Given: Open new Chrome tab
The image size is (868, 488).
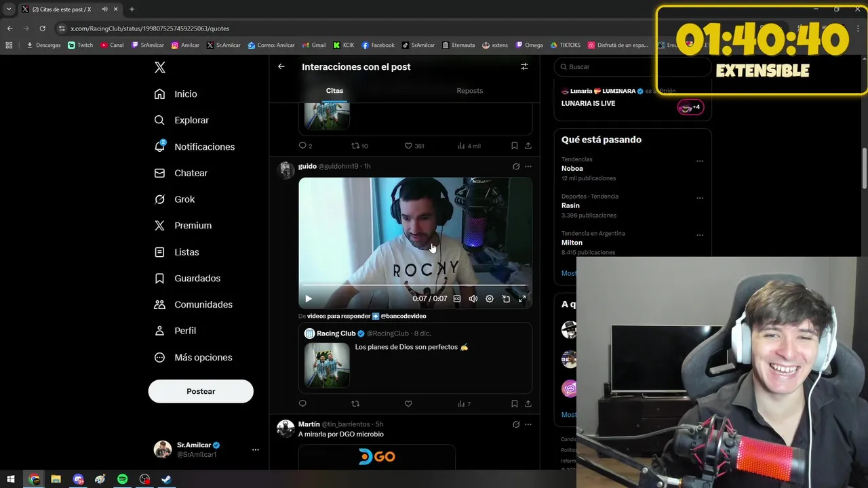Looking at the screenshot, I should click(x=132, y=9).
